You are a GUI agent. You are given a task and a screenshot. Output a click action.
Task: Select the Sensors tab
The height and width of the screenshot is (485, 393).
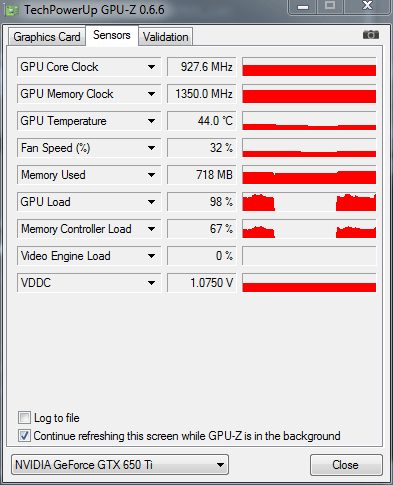(112, 35)
